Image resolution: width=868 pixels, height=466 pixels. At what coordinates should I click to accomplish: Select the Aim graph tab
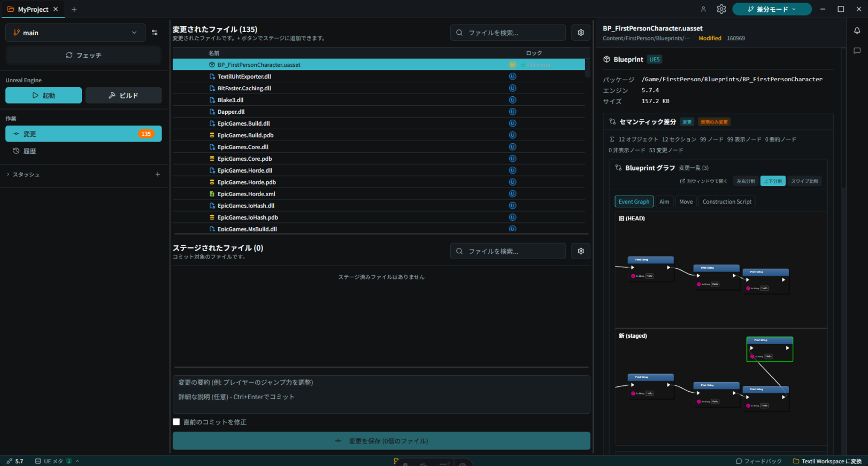pyautogui.click(x=664, y=201)
